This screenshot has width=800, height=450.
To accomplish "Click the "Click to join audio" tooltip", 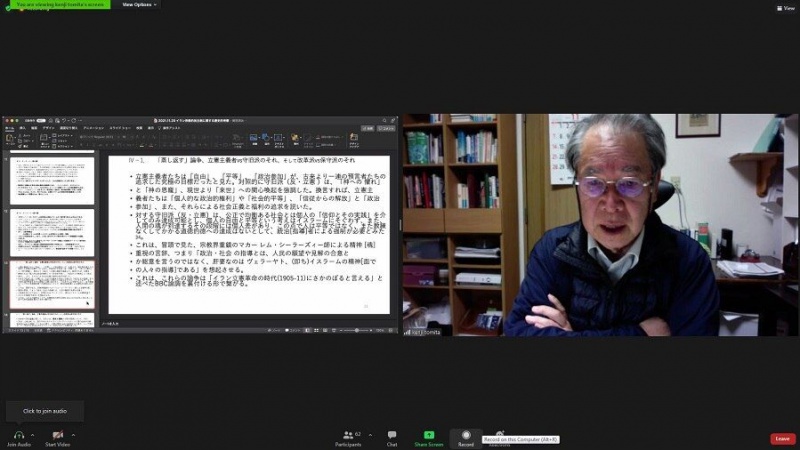I will 45,411.
